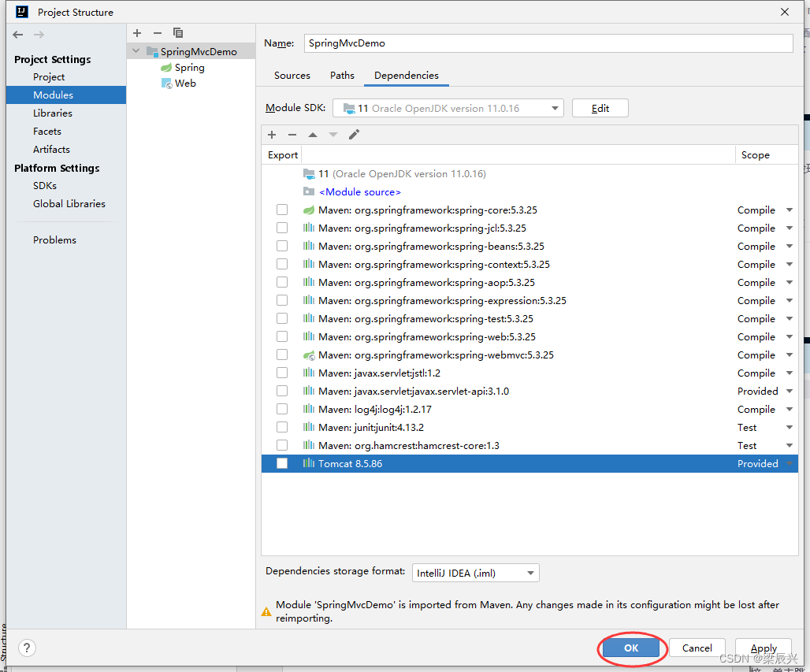Toggle export checkbox for spring-core
The height and width of the screenshot is (672, 810).
(x=282, y=210)
